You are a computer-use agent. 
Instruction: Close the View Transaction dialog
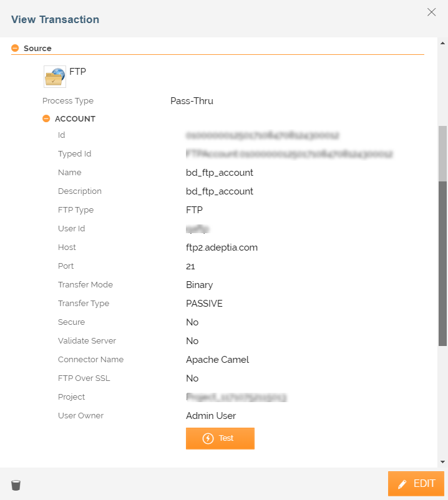coord(431,12)
